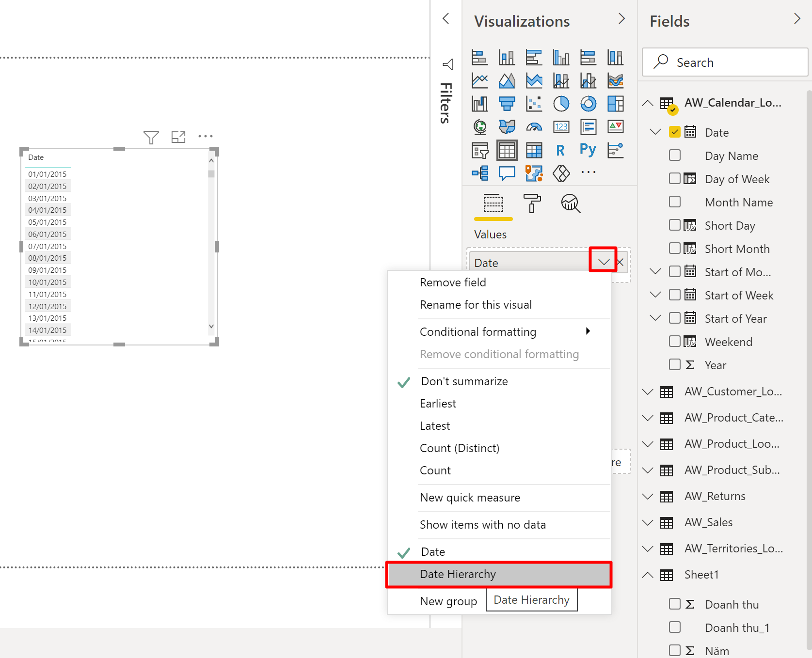Collapse the Sheet1 table
Screen dimensions: 812x658
point(648,575)
